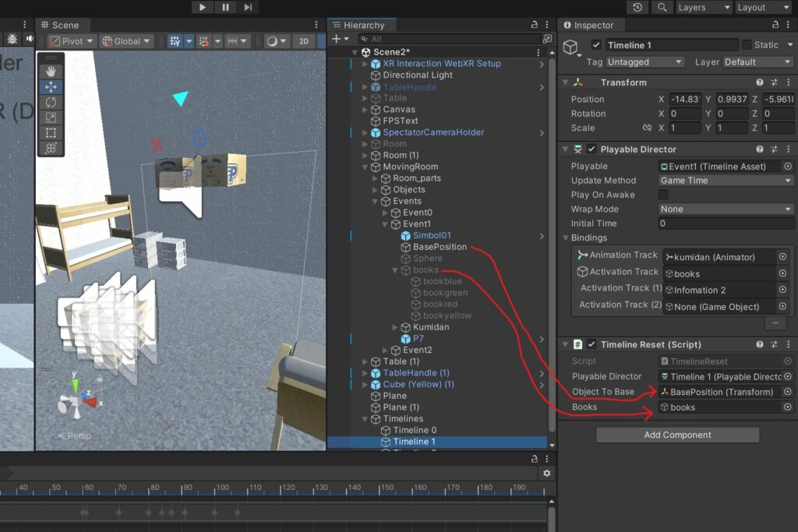Open the Layout dropdown
798x532 pixels.
[x=763, y=7]
